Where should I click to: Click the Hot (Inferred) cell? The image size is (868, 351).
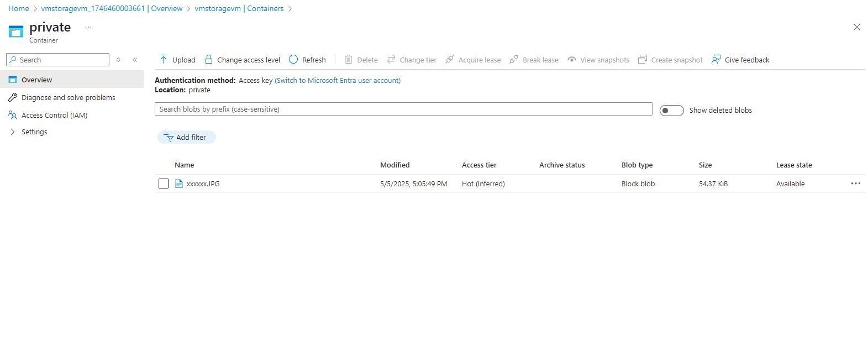tap(483, 184)
